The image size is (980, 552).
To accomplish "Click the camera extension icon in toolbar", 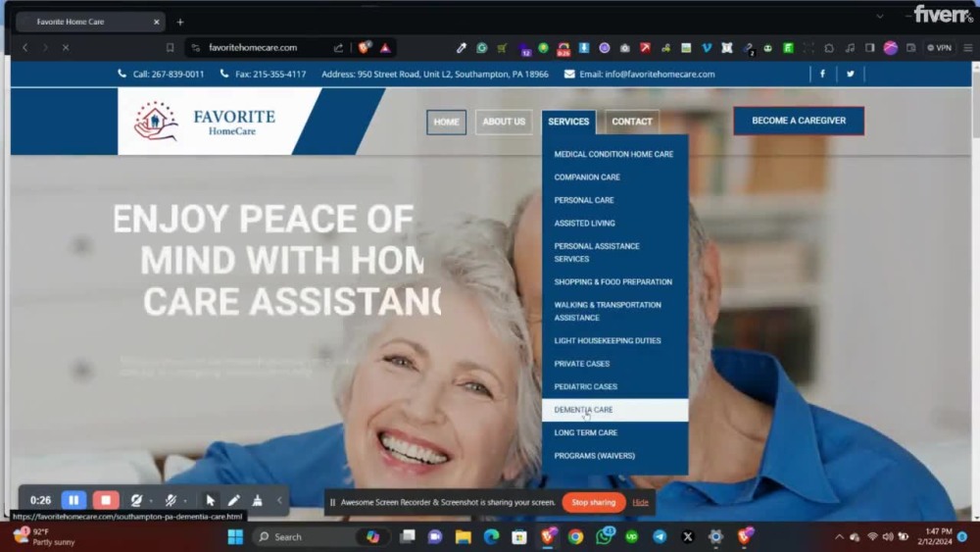I will [x=625, y=47].
